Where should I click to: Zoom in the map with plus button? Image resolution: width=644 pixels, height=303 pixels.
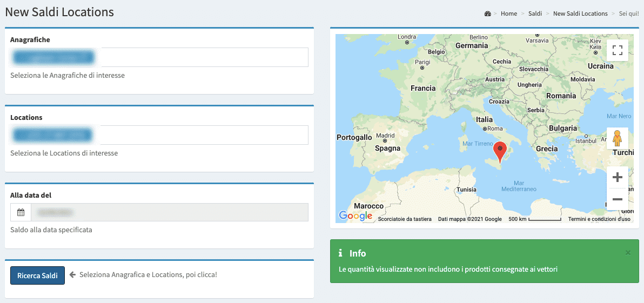617,177
